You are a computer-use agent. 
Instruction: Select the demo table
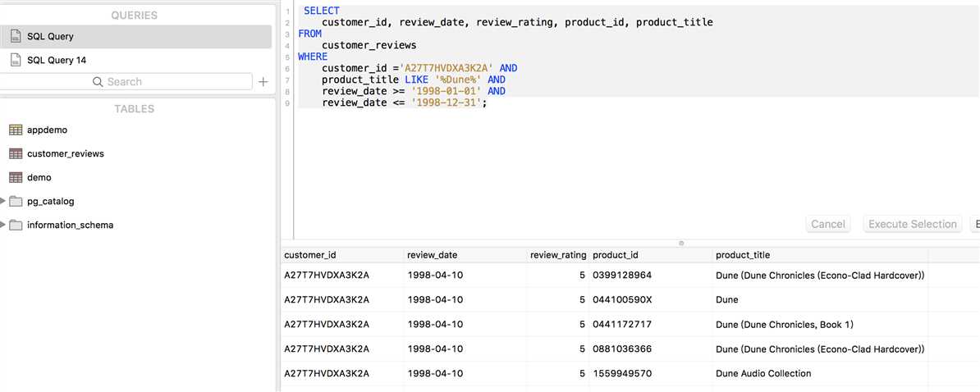tap(39, 177)
